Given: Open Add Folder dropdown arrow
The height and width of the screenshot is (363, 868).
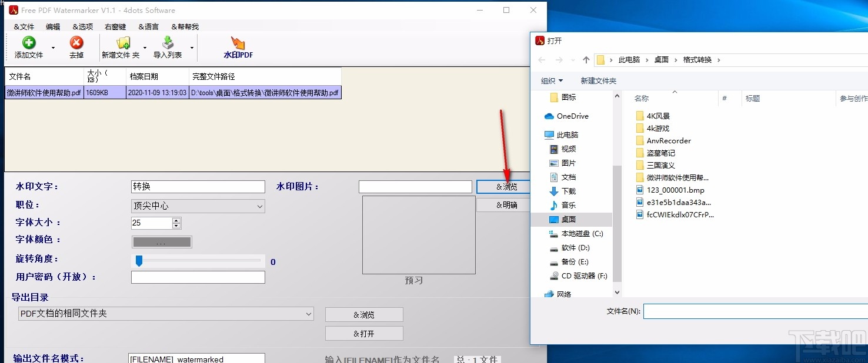Looking at the screenshot, I should [145, 48].
